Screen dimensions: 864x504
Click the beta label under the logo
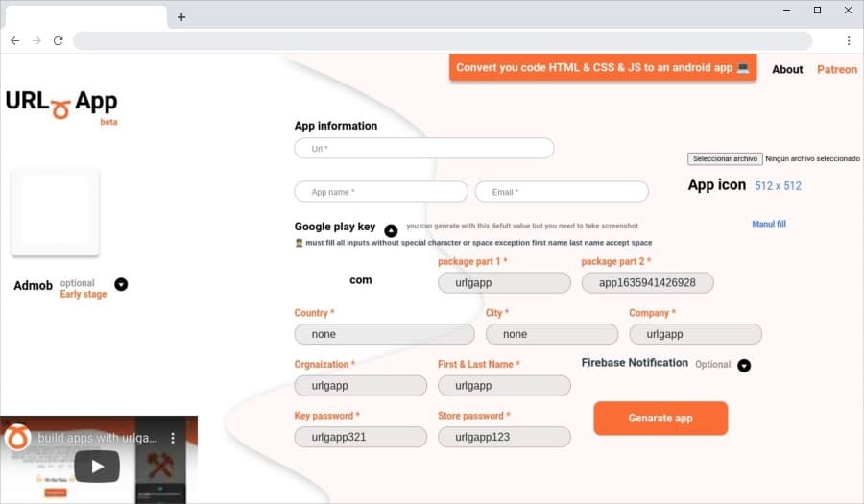click(x=108, y=122)
